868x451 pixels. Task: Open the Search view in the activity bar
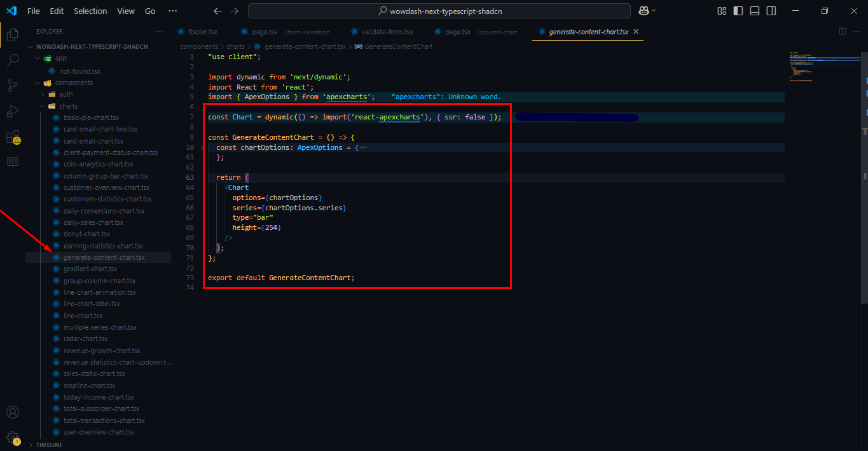click(12, 60)
